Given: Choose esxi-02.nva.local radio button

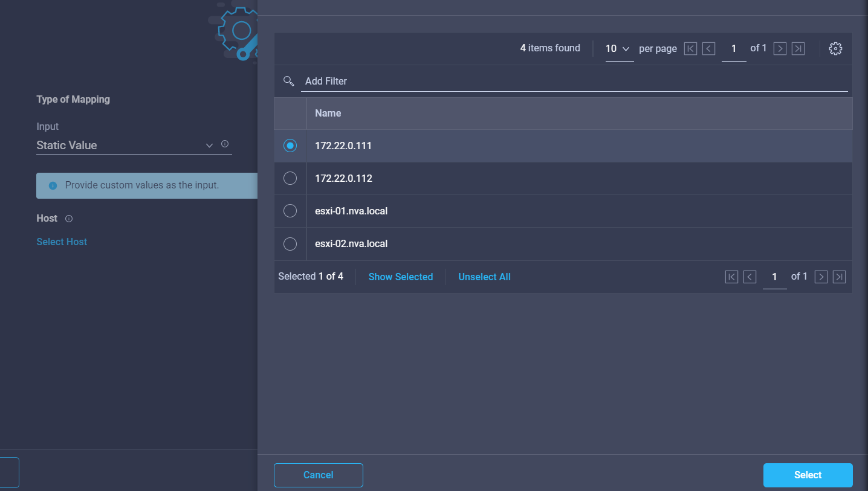Looking at the screenshot, I should point(290,243).
